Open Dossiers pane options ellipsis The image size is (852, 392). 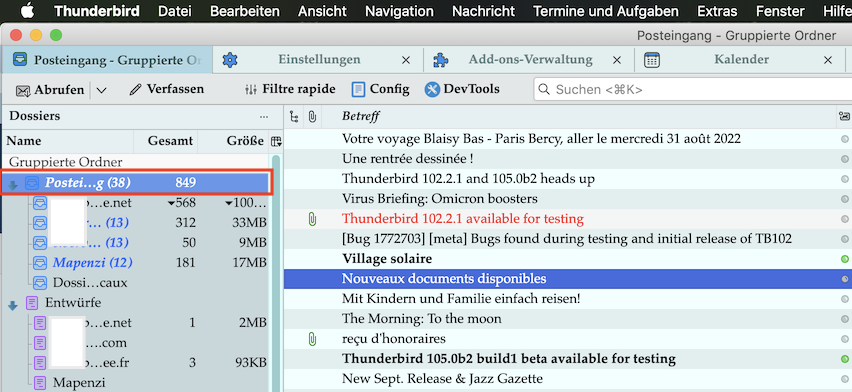pyautogui.click(x=264, y=116)
